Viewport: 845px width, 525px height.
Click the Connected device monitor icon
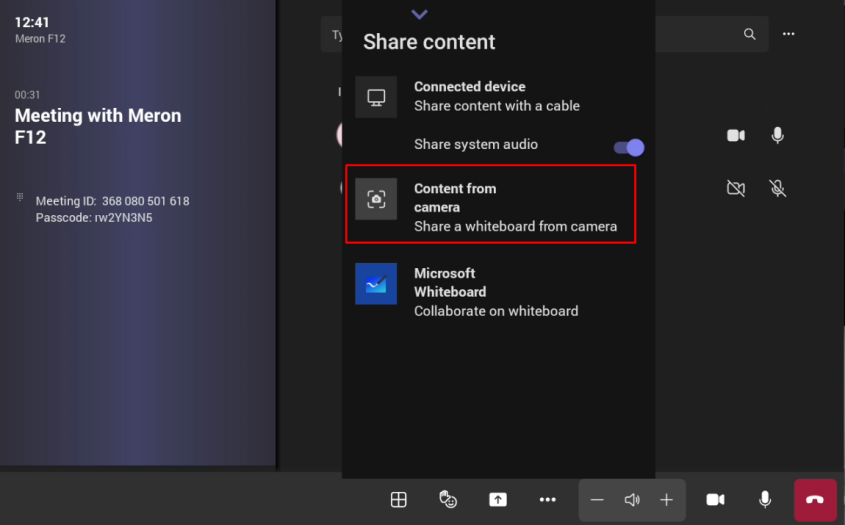tap(376, 97)
